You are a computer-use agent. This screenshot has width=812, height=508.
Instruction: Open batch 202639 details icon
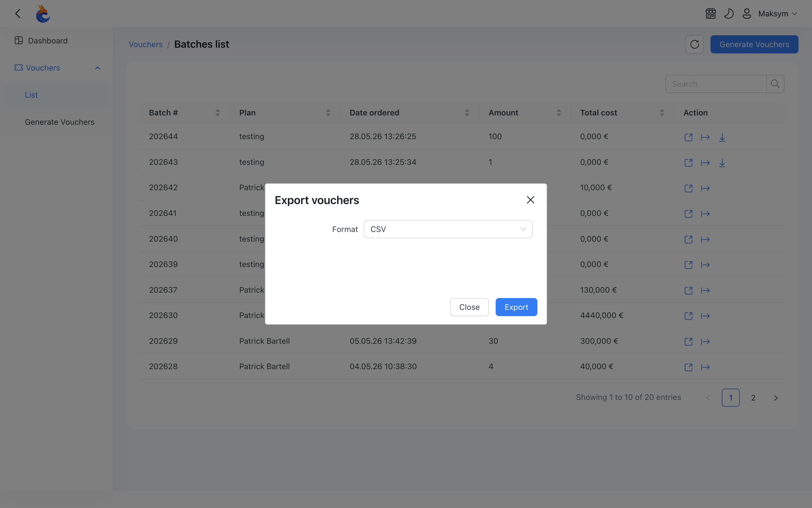tap(689, 265)
